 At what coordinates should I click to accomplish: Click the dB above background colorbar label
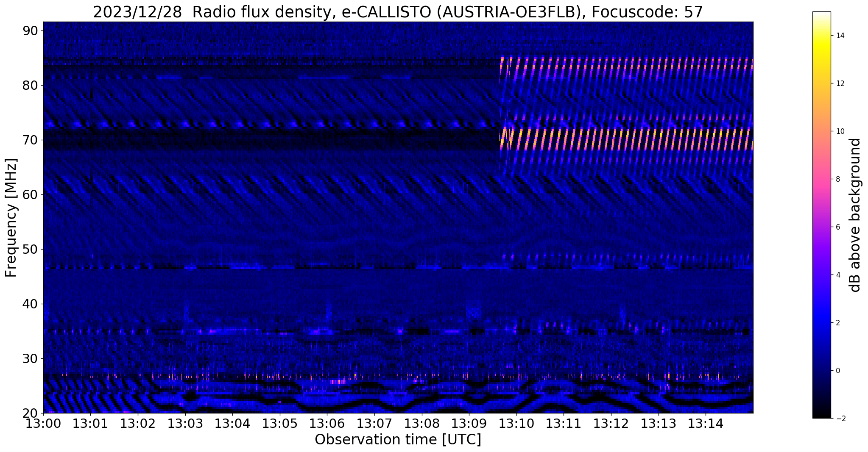coord(855,215)
